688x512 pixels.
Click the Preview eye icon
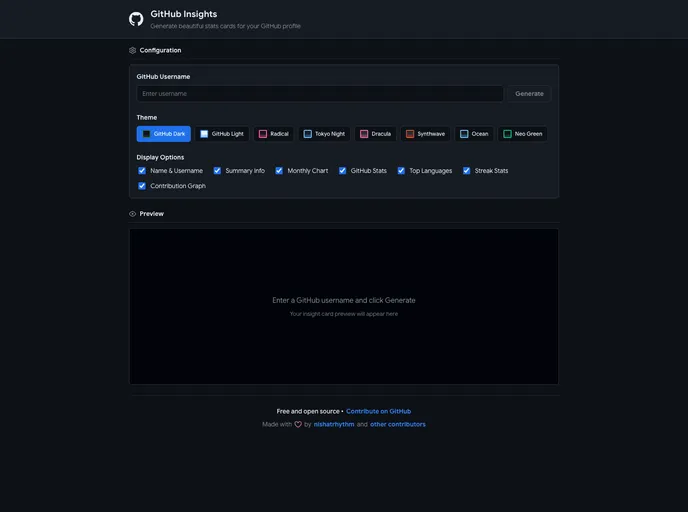(133, 214)
